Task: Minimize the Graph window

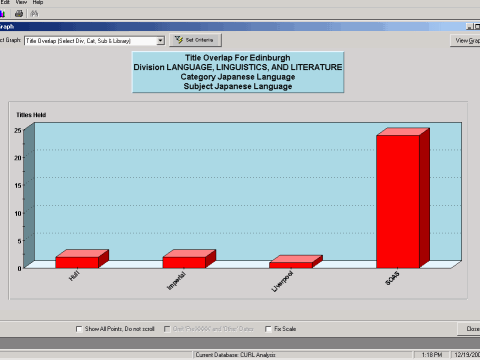Action: click(x=469, y=27)
